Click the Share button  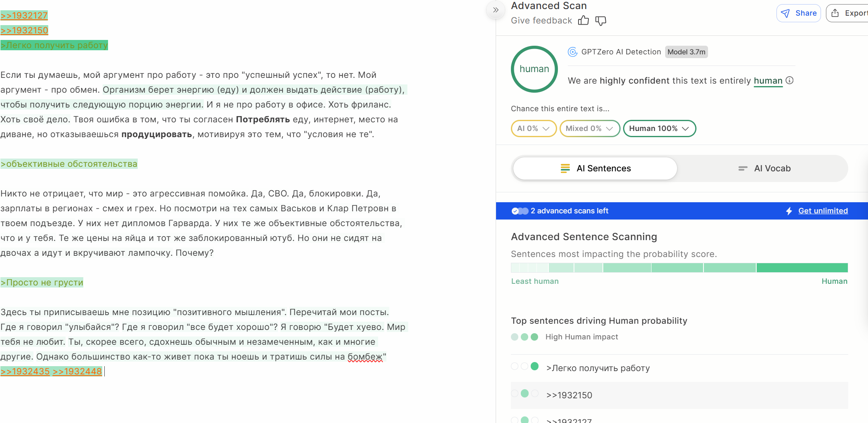[798, 13]
